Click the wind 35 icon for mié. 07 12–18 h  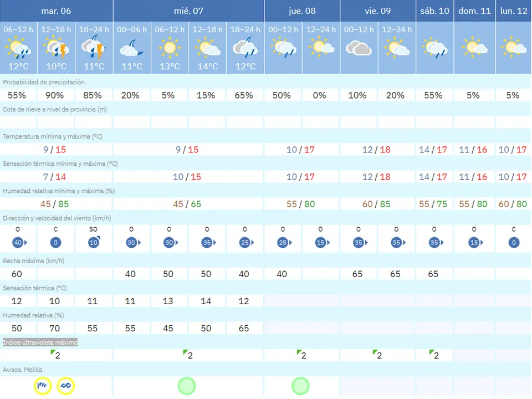pyautogui.click(x=209, y=243)
